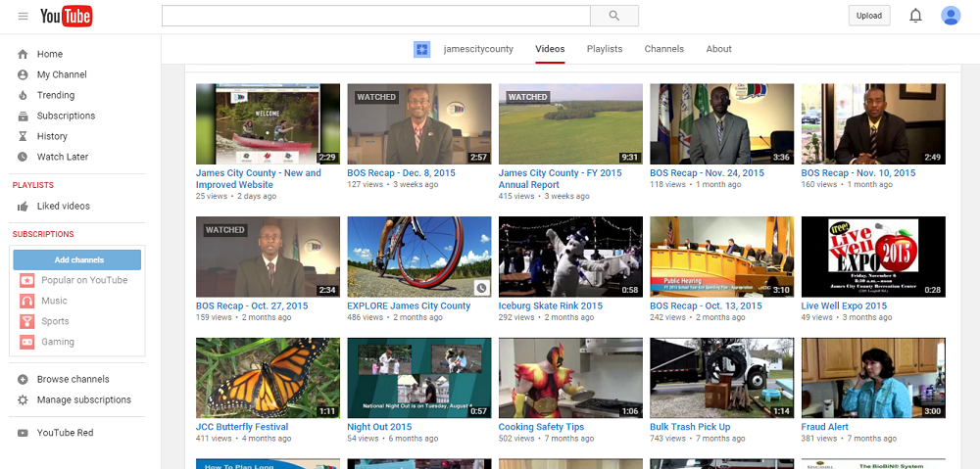Click the SUBSCRIPTIONS sidebar heading
980x469 pixels.
click(x=43, y=234)
